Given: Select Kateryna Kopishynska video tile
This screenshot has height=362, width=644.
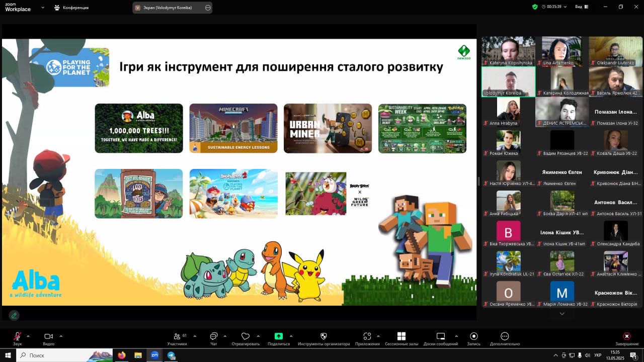Looking at the screenshot, I should pos(509,51).
